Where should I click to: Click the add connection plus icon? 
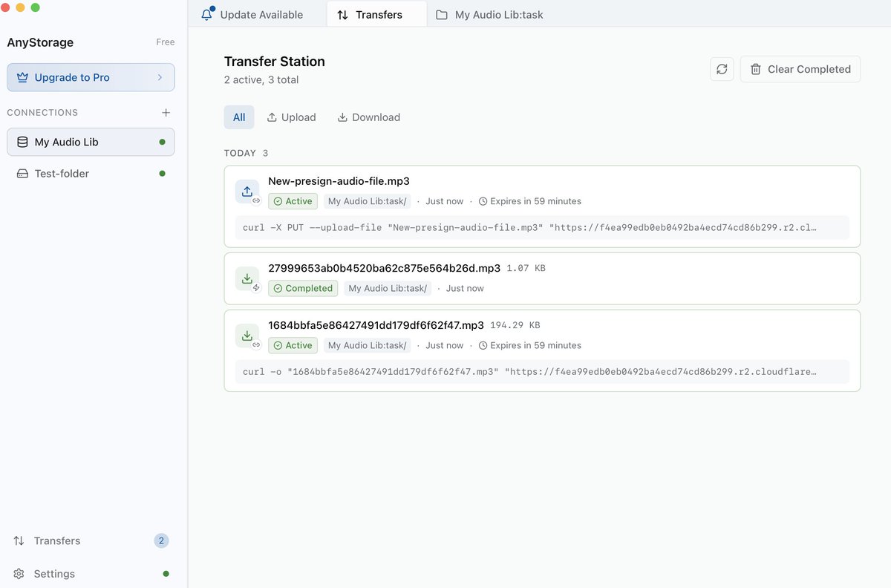coord(166,113)
